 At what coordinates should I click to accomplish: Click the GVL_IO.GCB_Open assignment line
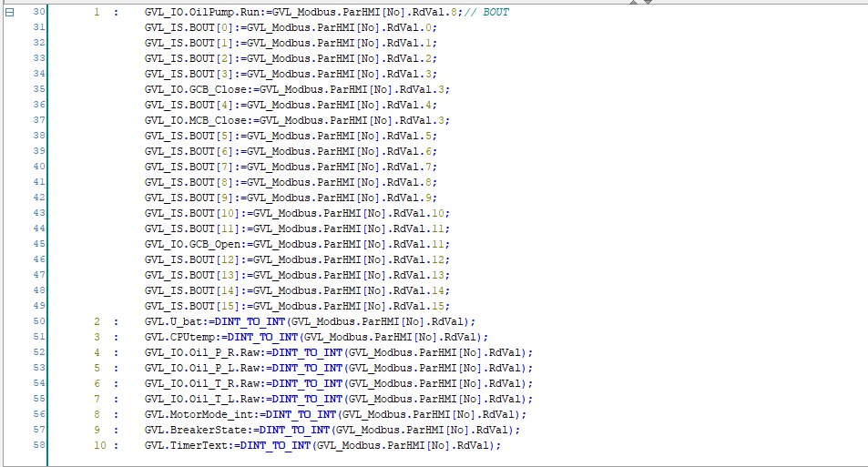297,245
